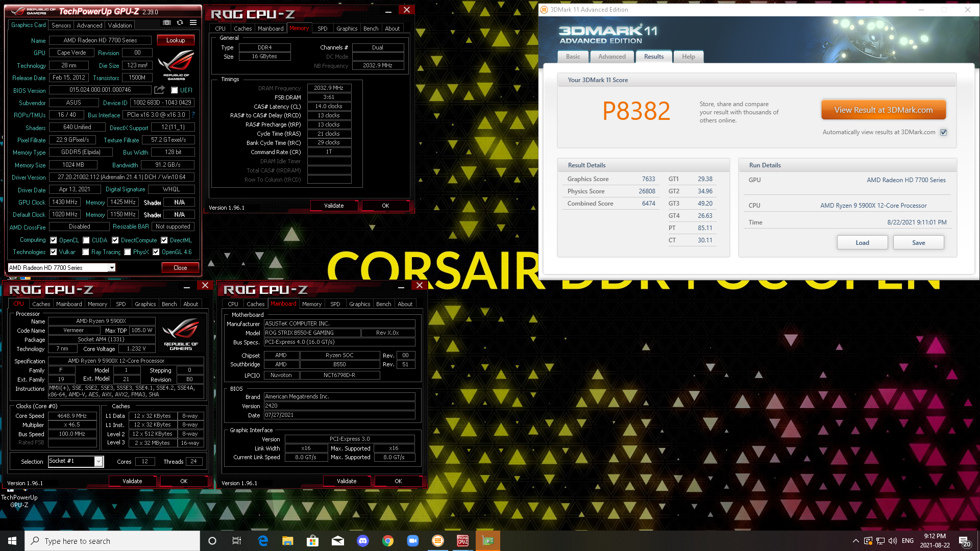Image resolution: width=980 pixels, height=551 pixels.
Task: Open Validation tab in GPU-Z
Action: pyautogui.click(x=120, y=25)
